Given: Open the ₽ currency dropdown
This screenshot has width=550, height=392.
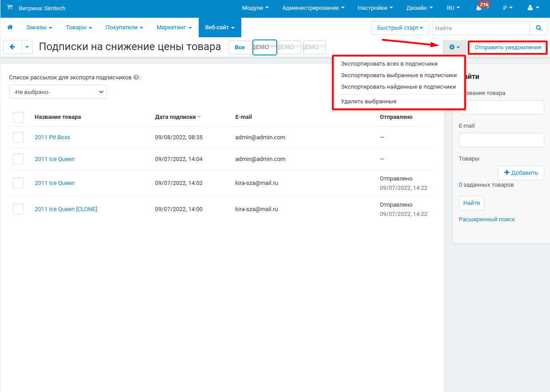Looking at the screenshot, I should (x=508, y=8).
